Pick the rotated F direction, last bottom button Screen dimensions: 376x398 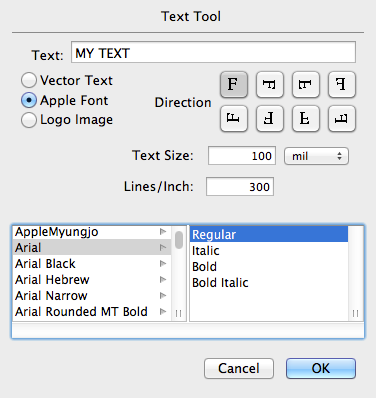[342, 118]
